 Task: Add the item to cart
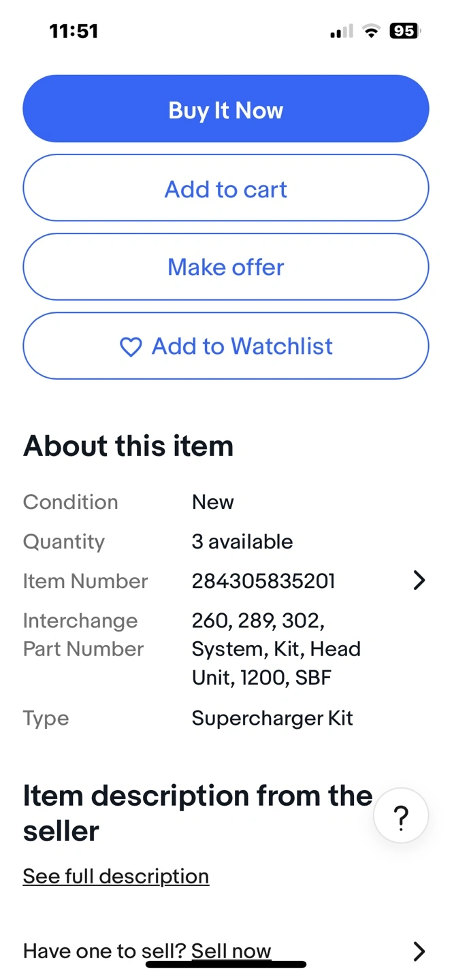(226, 189)
